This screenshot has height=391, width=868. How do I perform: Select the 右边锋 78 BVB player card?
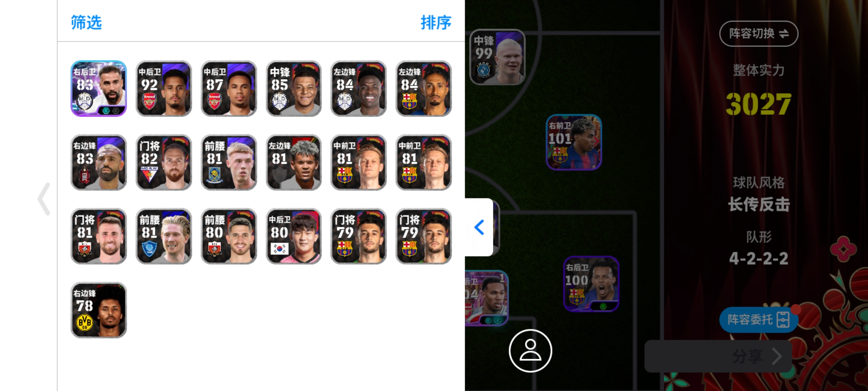tap(99, 310)
